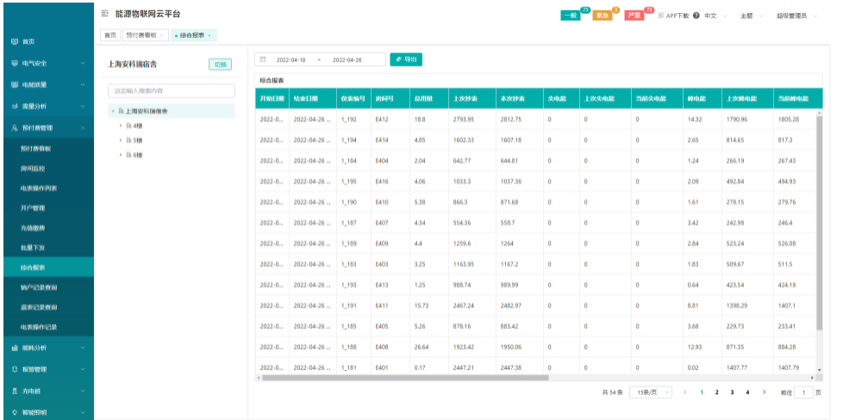Click meter number cell 1_188
Screen dimensions: 868x420
tap(349, 348)
